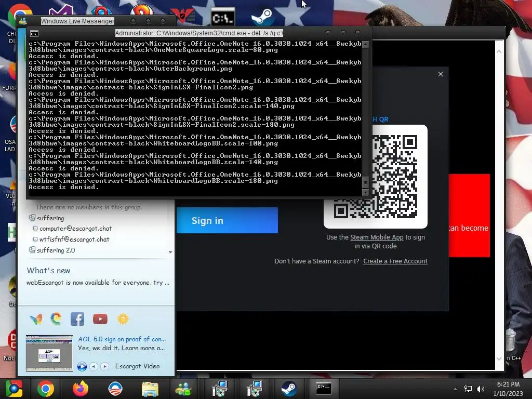This screenshot has width=532, height=399.
Task: Go to next Escargot video item
Action: pos(105,366)
